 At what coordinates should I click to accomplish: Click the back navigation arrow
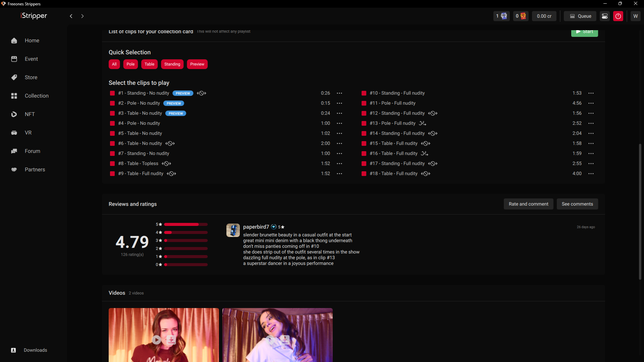(x=71, y=16)
